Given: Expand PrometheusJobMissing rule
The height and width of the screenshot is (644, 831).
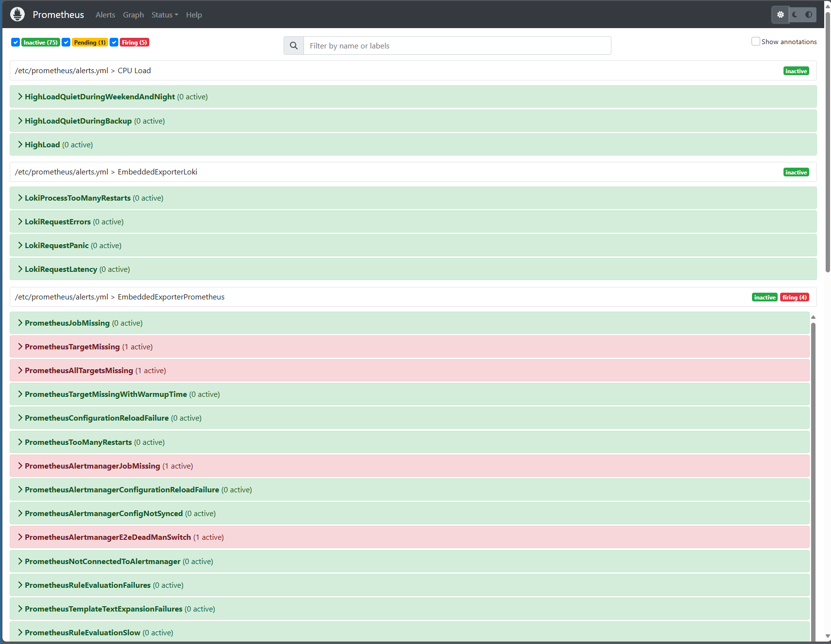Looking at the screenshot, I should (x=410, y=323).
